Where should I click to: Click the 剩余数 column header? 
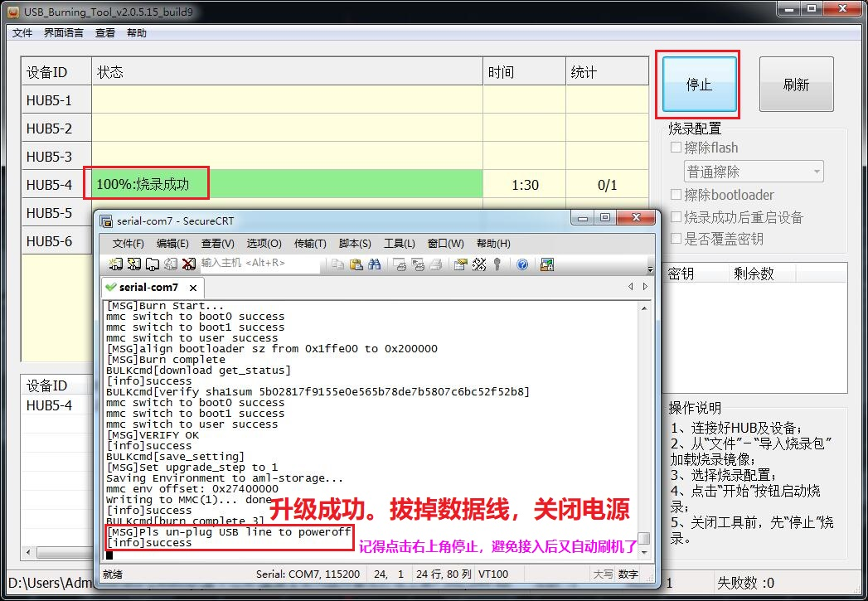tap(762, 274)
